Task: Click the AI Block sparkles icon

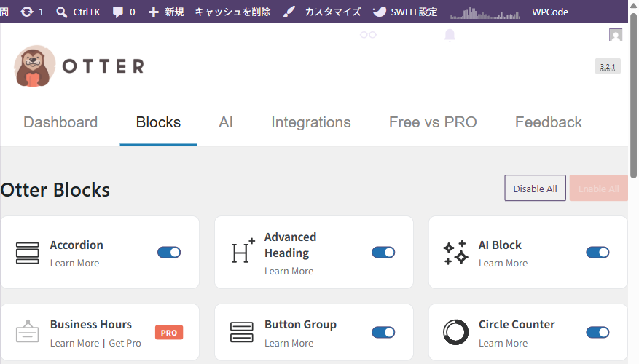Action: click(455, 253)
